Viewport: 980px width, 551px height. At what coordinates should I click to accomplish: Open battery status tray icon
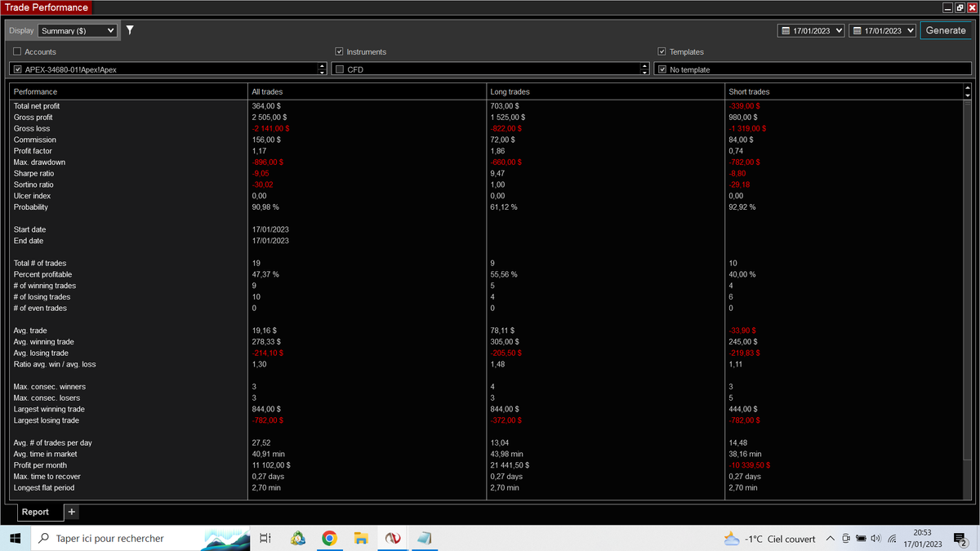tap(861, 538)
